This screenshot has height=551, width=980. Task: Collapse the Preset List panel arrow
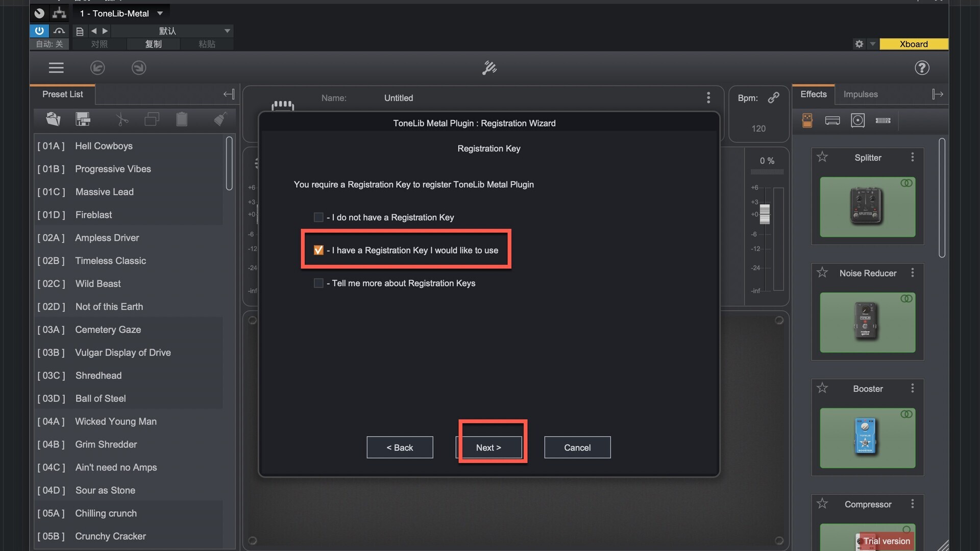[229, 94]
